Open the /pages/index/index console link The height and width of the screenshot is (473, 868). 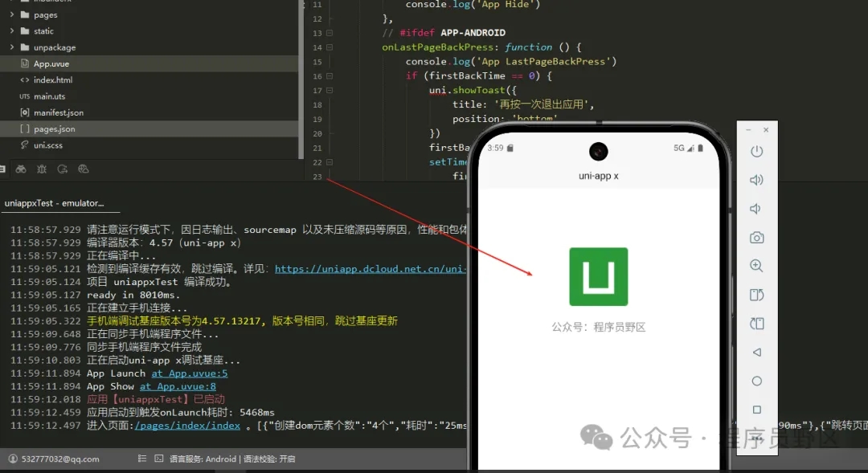(x=187, y=426)
